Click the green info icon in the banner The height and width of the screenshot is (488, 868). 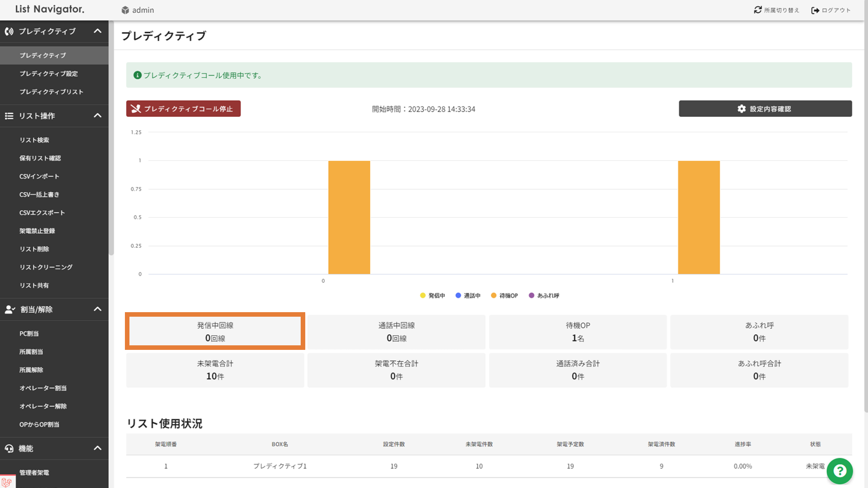tap(137, 75)
